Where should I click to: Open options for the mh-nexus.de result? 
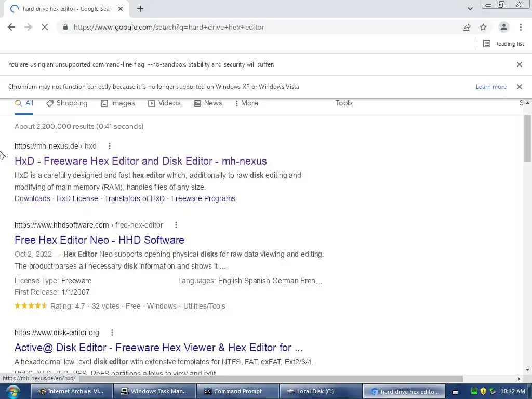(109, 146)
